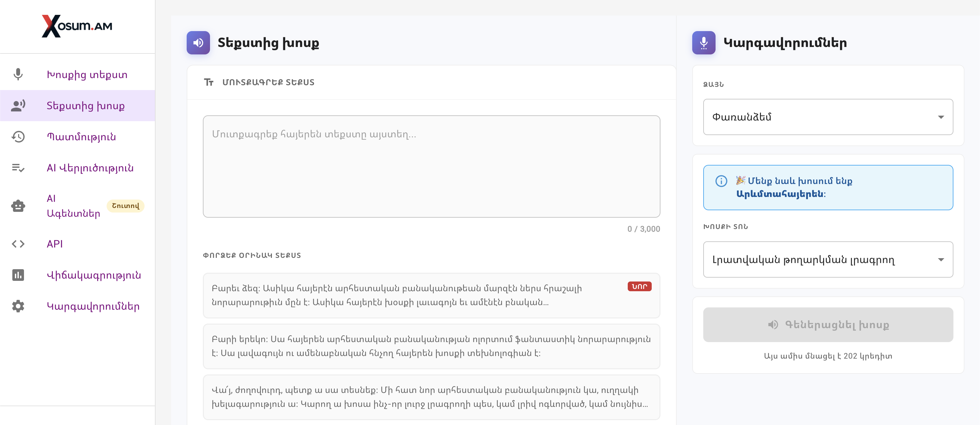This screenshot has height=425, width=980.
Task: Click the Armenian text input area
Action: 432,167
